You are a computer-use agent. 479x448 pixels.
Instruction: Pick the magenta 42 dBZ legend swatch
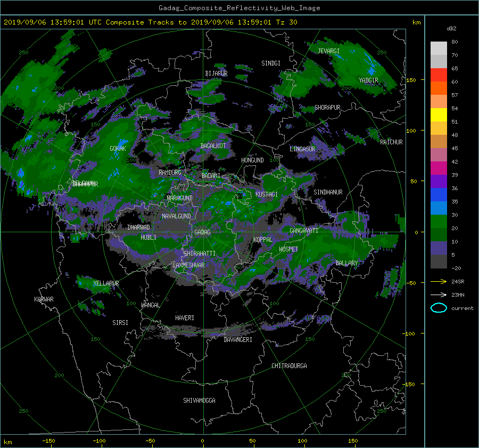(439, 168)
